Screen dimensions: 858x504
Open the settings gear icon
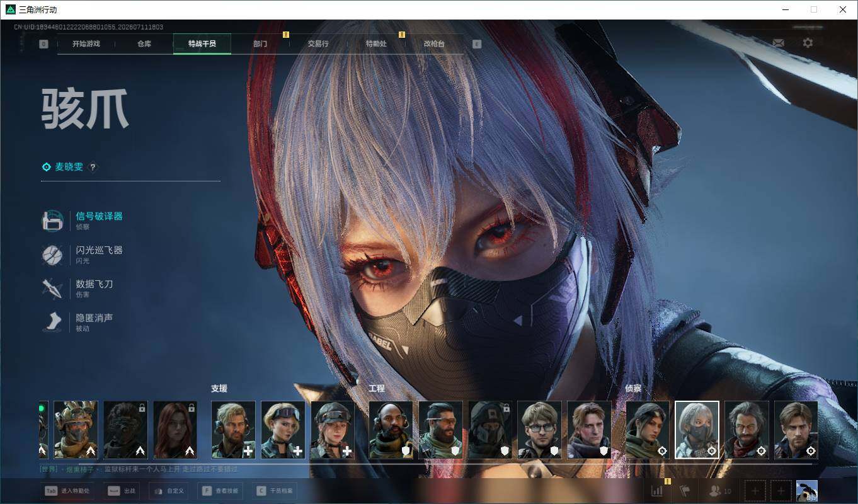tap(808, 43)
